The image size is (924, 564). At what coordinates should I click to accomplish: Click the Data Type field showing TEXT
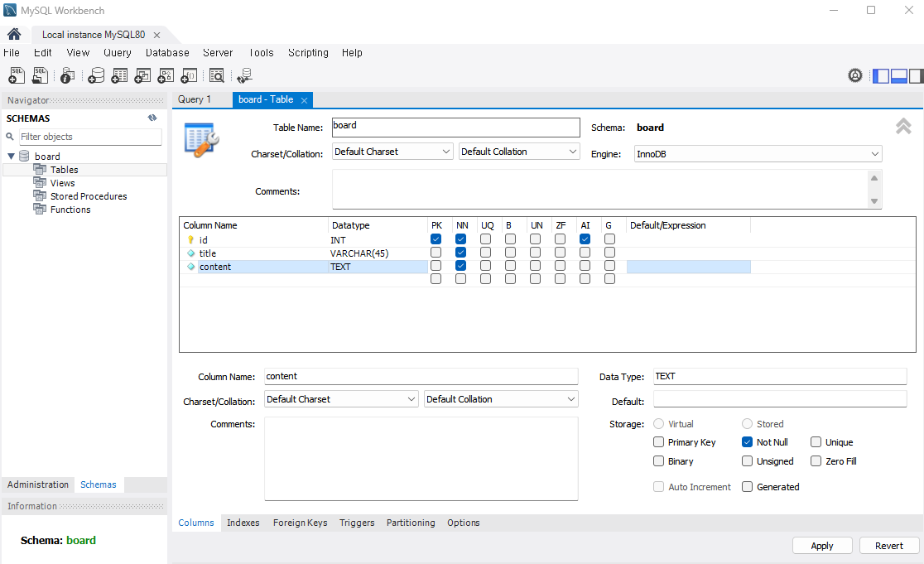click(780, 376)
